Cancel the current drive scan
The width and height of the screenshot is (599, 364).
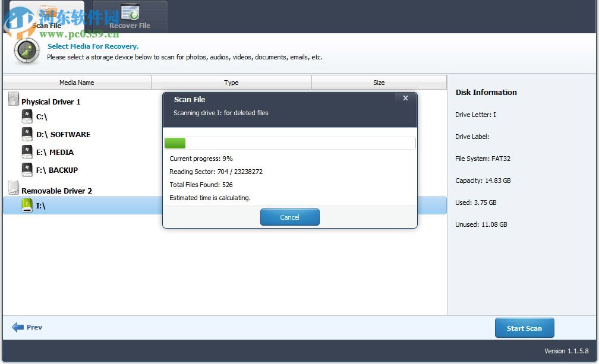(x=289, y=217)
